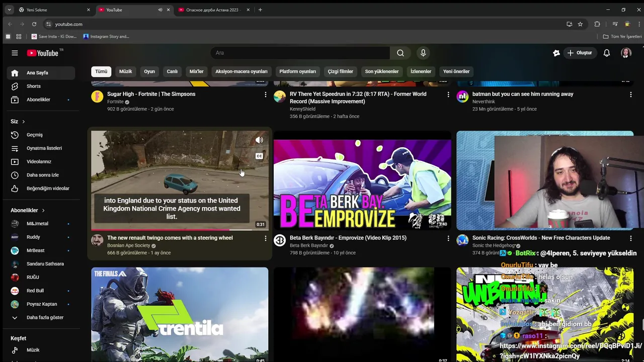
Task: Open Videolarınız in the sidebar
Action: pyautogui.click(x=41, y=161)
